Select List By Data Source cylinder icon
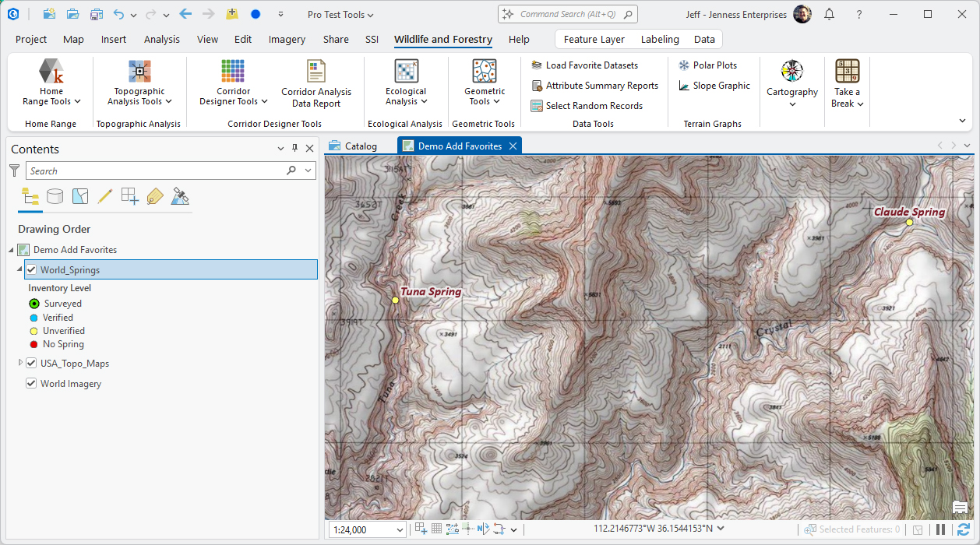This screenshot has width=980, height=545. point(55,196)
